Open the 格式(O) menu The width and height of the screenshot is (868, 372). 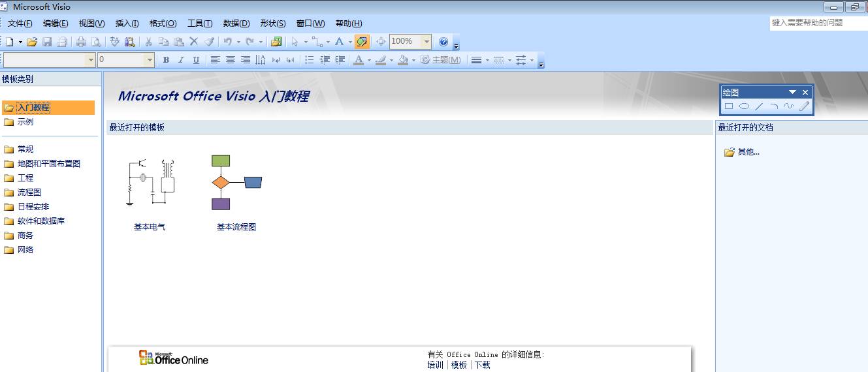click(x=163, y=23)
